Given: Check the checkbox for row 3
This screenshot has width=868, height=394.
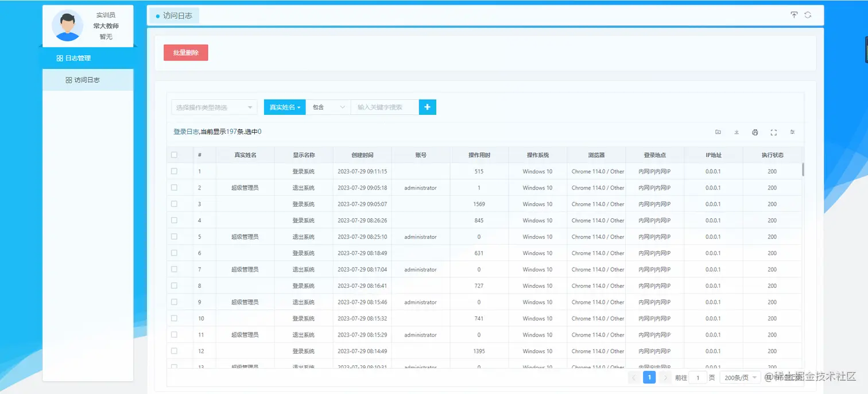Looking at the screenshot, I should pos(174,204).
